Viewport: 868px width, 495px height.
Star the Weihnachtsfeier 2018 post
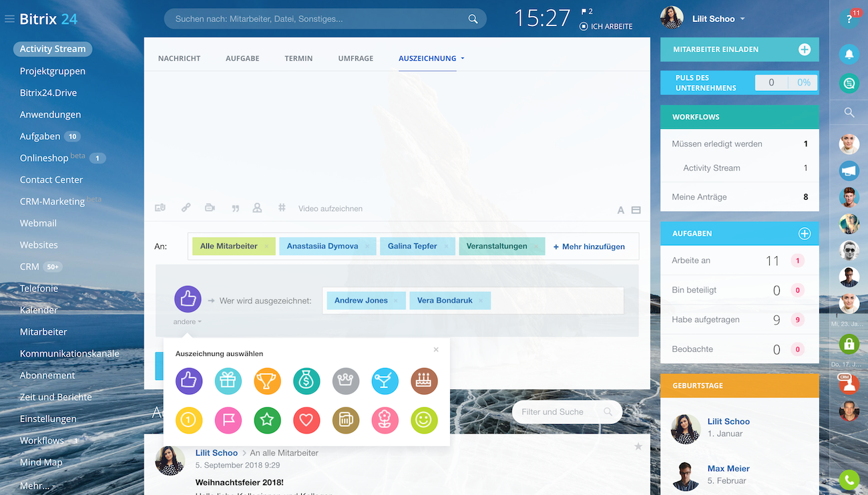638,446
